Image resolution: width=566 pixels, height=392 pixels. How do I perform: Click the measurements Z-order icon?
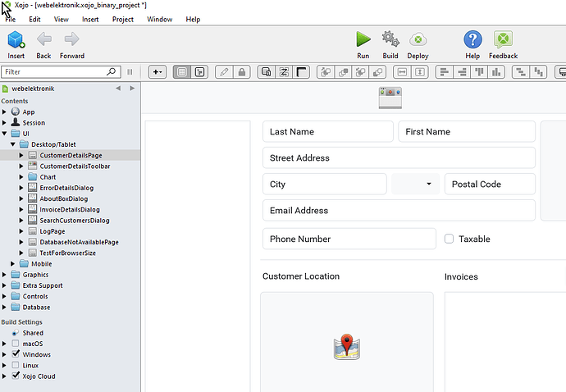(x=284, y=72)
